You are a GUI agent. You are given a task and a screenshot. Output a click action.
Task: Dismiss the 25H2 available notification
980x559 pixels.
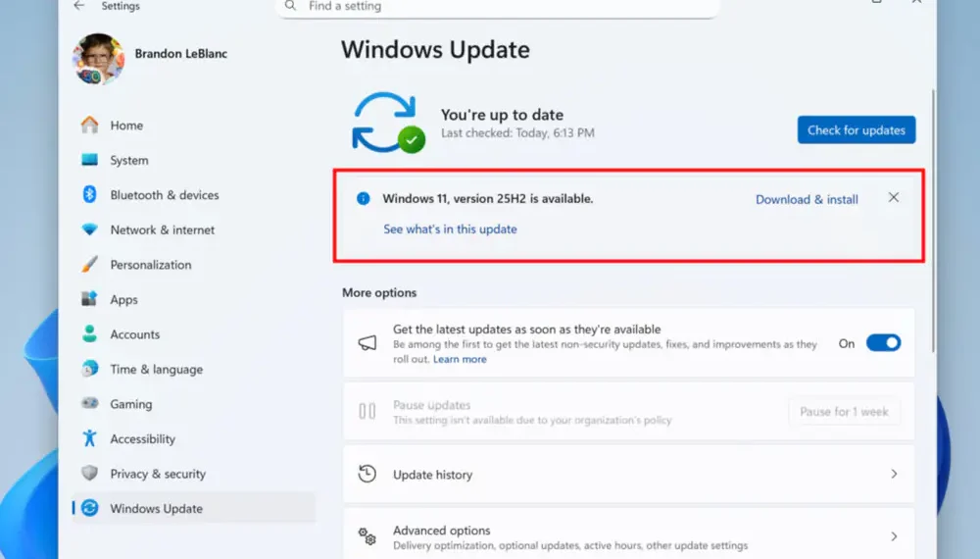tap(893, 197)
